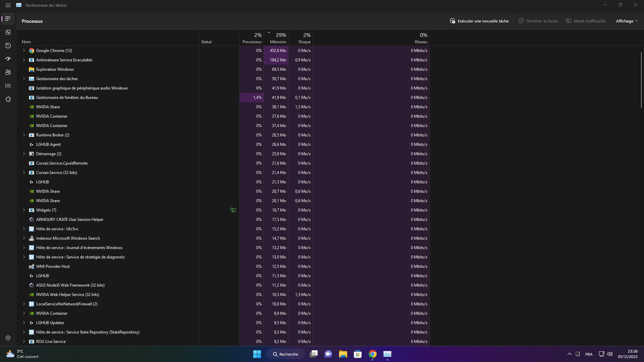Viewport: 644px width, 362px height.
Task: Click the Indexeur Microsoft Windows Search icon
Action: (32, 238)
